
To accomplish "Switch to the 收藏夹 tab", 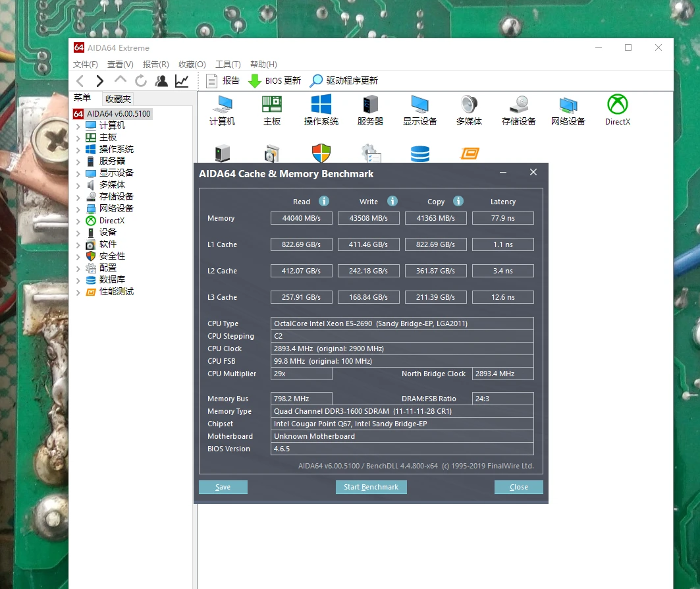I will (119, 99).
